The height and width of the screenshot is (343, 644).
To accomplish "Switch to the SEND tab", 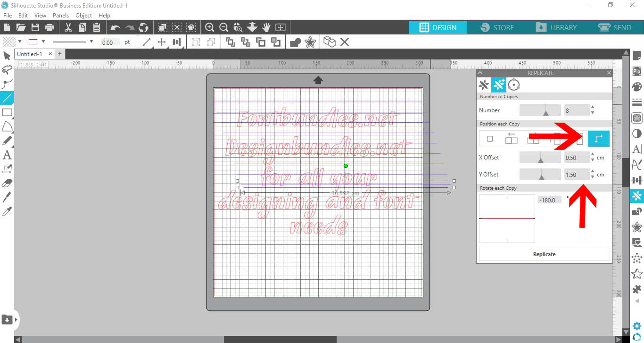I will (615, 27).
